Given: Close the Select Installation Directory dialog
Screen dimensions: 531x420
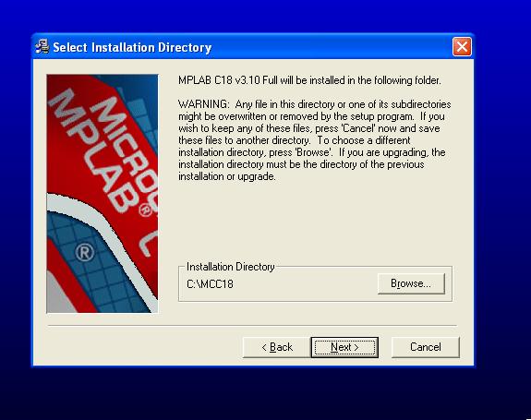Looking at the screenshot, I should point(462,47).
